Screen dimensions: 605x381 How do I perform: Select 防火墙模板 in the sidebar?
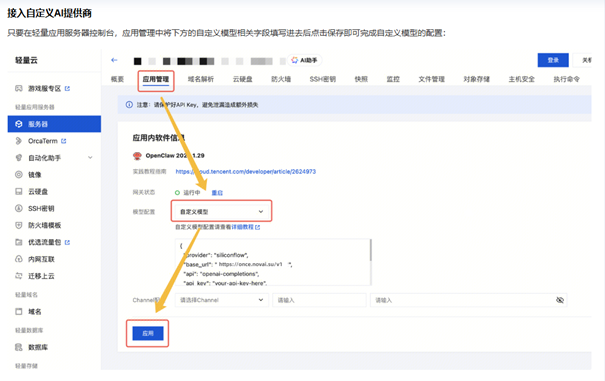pyautogui.click(x=45, y=225)
